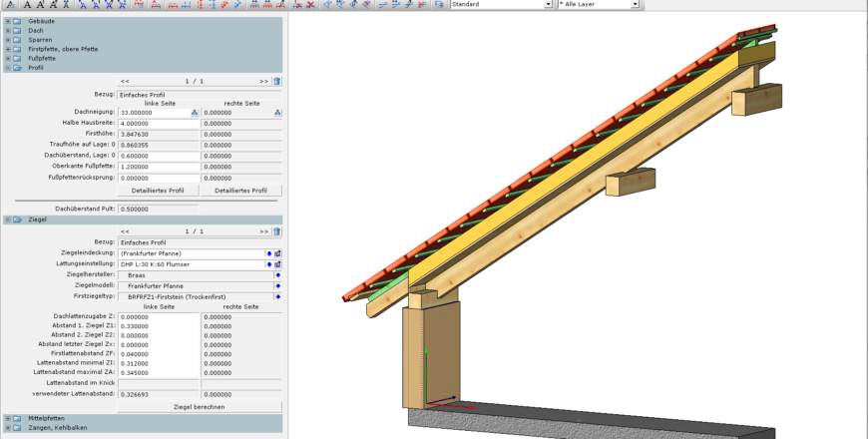Expand the Sparren section

point(7,40)
